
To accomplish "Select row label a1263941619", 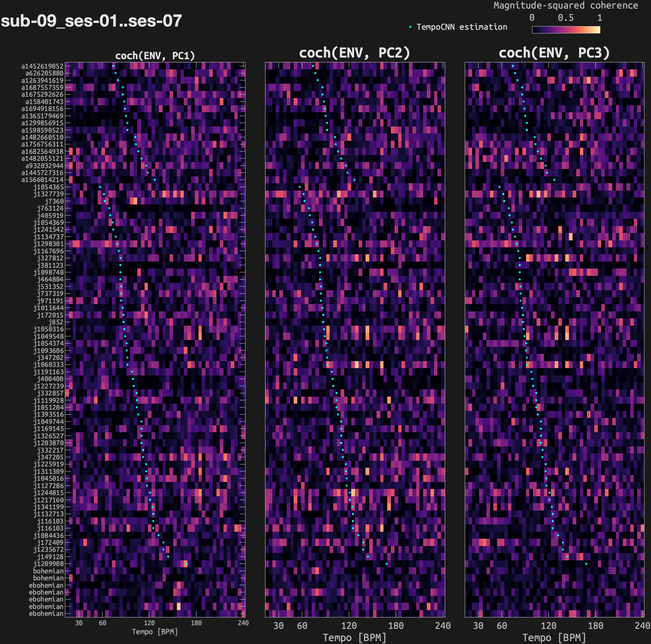I will point(42,80).
